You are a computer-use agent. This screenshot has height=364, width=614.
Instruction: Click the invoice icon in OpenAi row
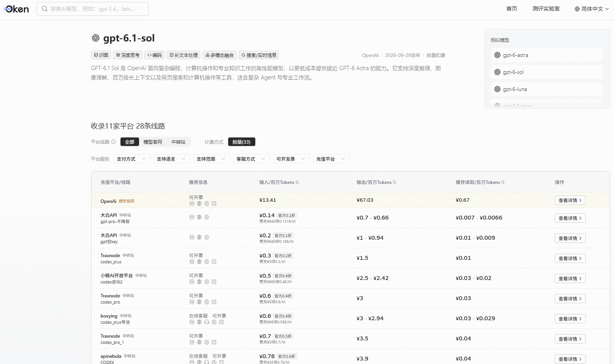pos(214,203)
